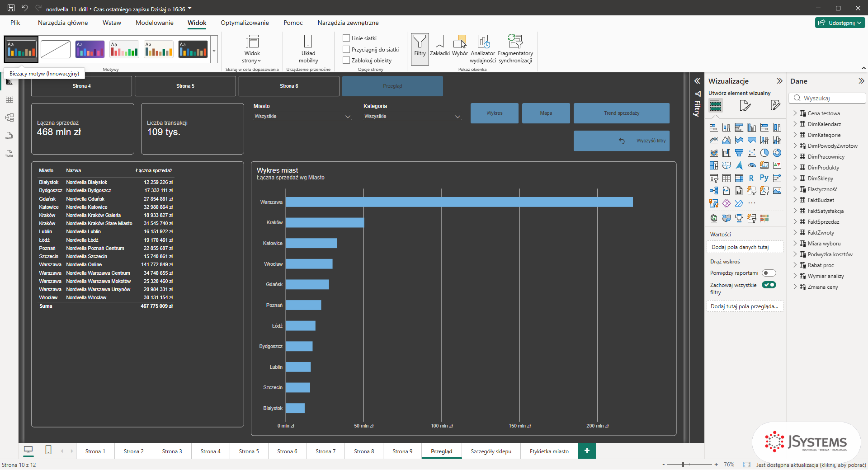The image size is (868, 470).
Task: Expand the Widok strony dropdown
Action: pyautogui.click(x=252, y=49)
